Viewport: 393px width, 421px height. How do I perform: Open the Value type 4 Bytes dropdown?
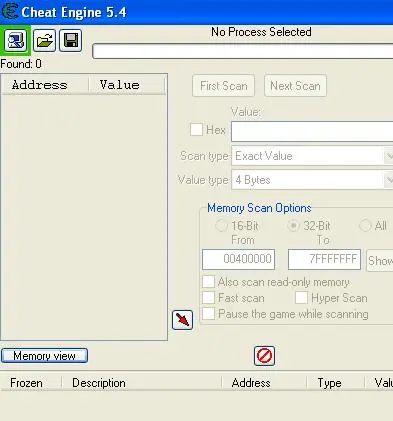pyautogui.click(x=312, y=180)
